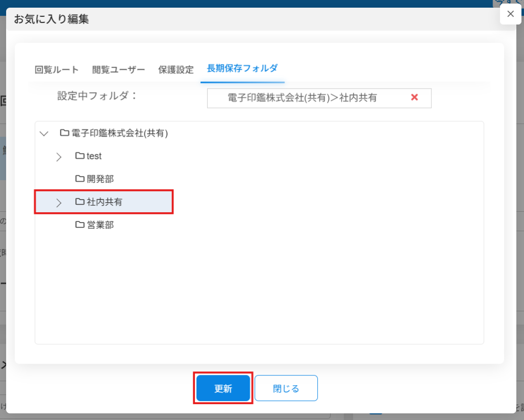Viewport: 524px width, 420px height.
Task: Choose the 営業部 folder name in tree
Action: (100, 225)
